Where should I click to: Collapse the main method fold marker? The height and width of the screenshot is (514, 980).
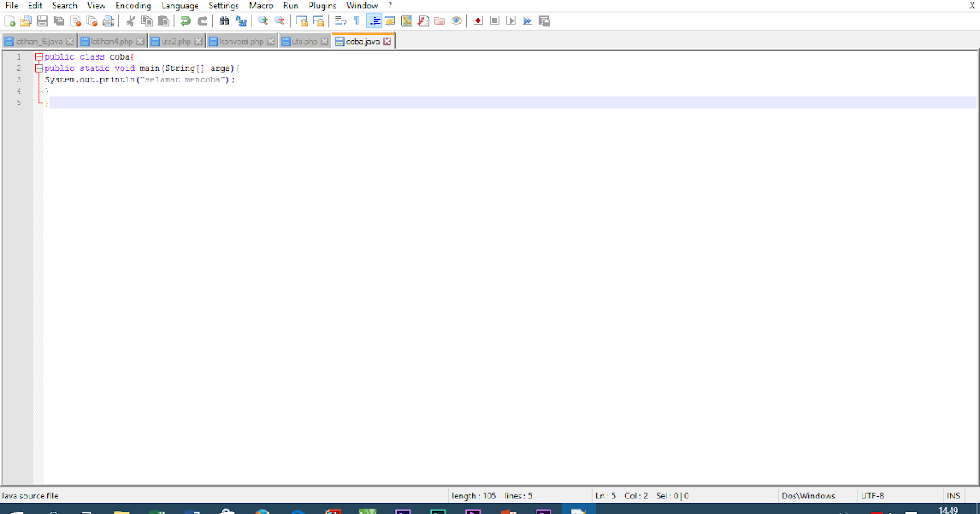point(39,68)
